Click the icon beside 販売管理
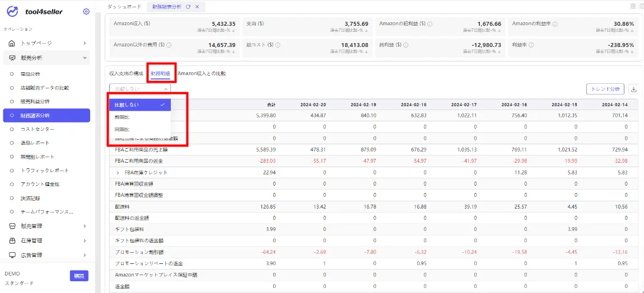The image size is (644, 293). pyautogui.click(x=12, y=226)
